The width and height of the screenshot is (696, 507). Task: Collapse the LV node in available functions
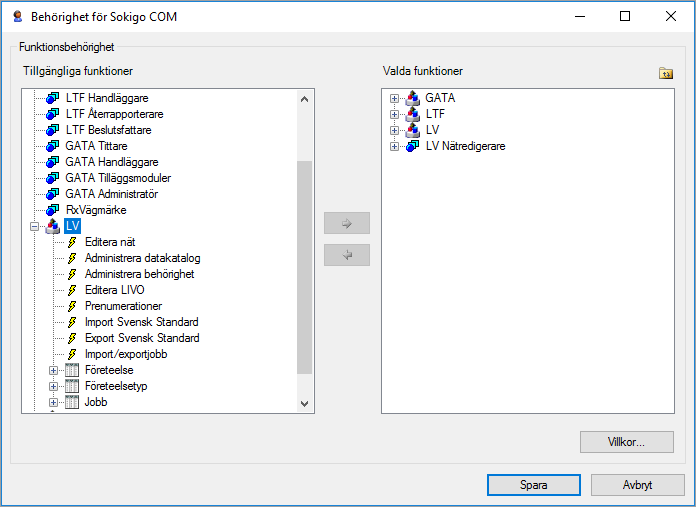[x=34, y=226]
